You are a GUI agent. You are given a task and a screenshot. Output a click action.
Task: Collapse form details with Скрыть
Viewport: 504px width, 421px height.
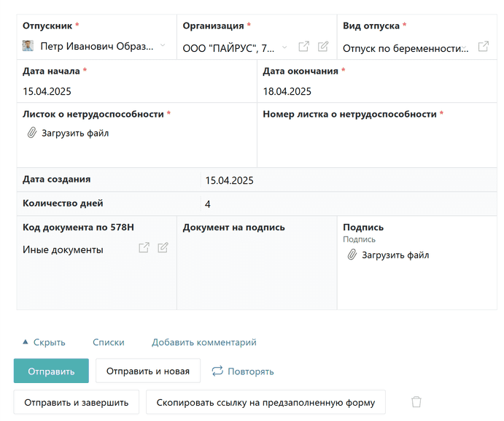pos(44,342)
